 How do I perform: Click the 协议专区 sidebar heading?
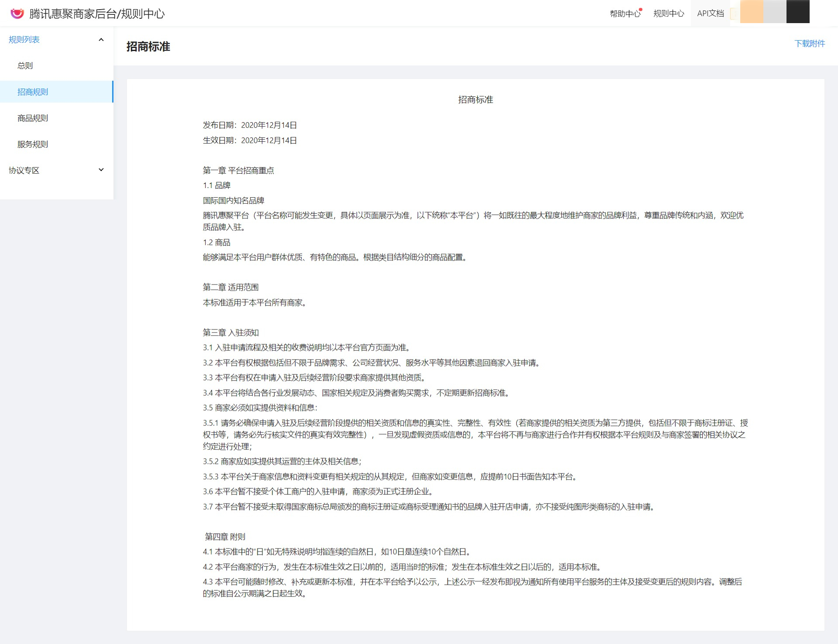(24, 170)
